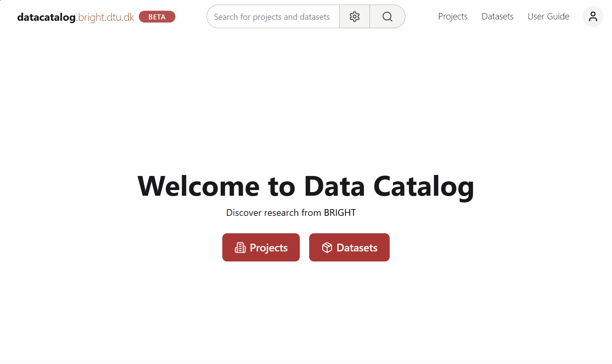Image resolution: width=612 pixels, height=364 pixels.
Task: Click the building icon on the red Projects button
Action: click(x=240, y=248)
